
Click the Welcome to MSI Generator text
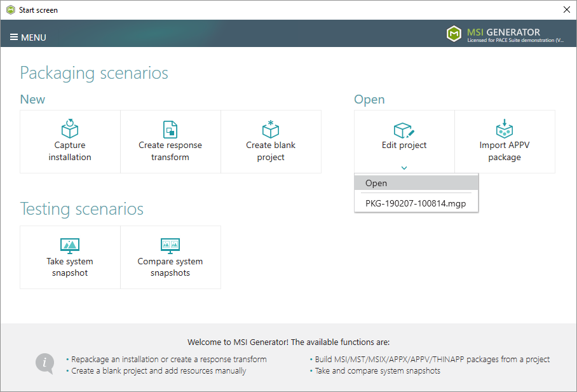tap(288, 342)
